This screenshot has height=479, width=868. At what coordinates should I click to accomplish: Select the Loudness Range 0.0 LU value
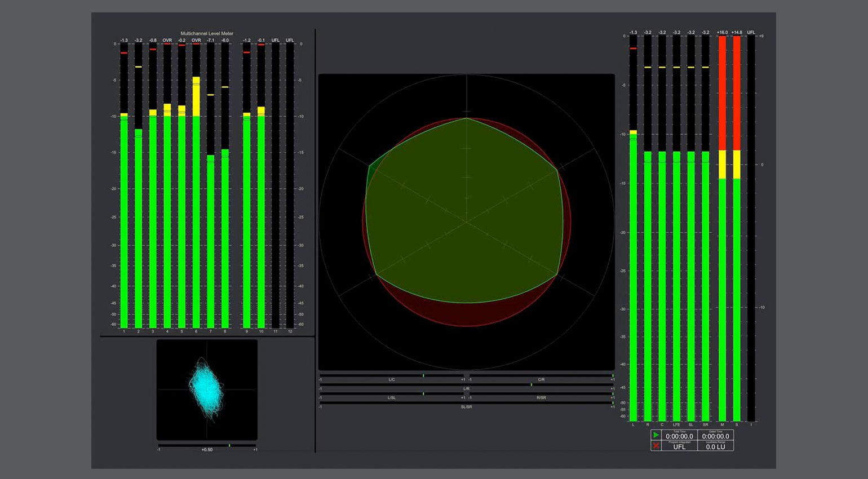pyautogui.click(x=715, y=446)
